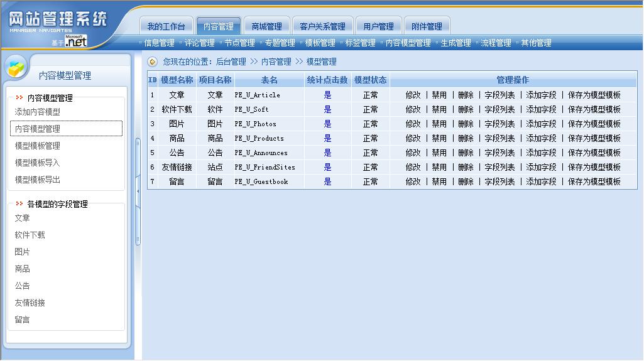Viewport: 644px width, 361px height.
Task: Disable the 留言 model via 禁用
Action: pos(439,181)
